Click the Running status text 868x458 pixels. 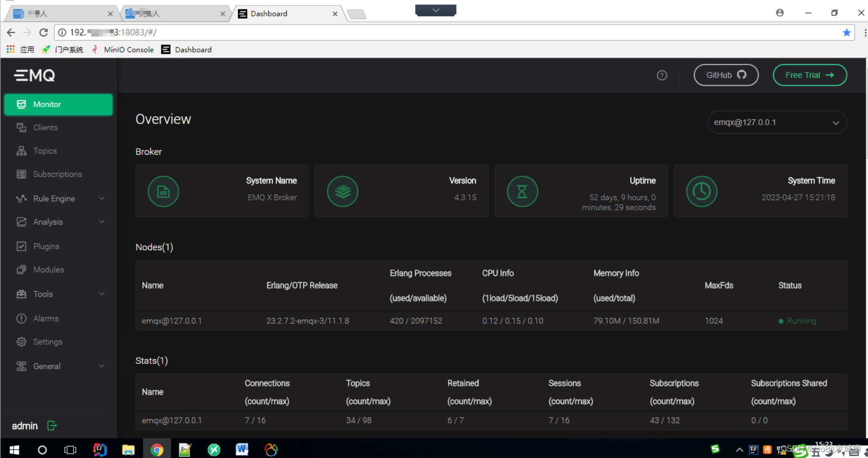tap(801, 321)
